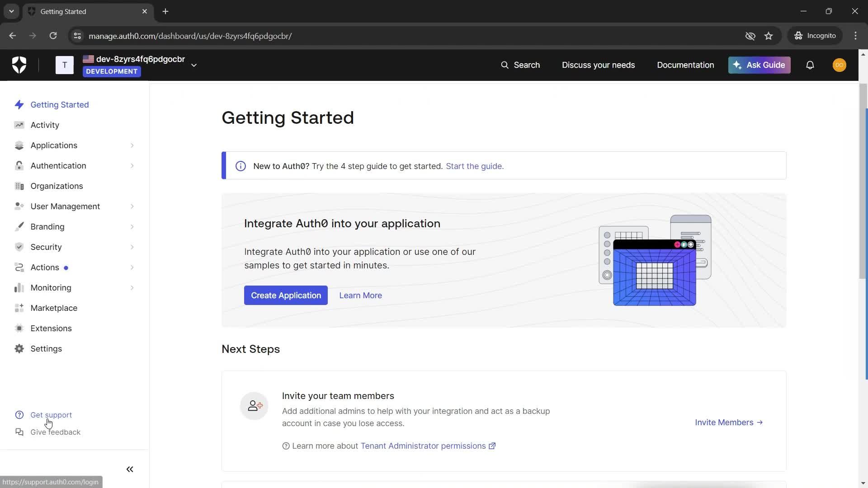Open the tenant switcher dropdown chevron
The width and height of the screenshot is (868, 488).
pos(194,65)
